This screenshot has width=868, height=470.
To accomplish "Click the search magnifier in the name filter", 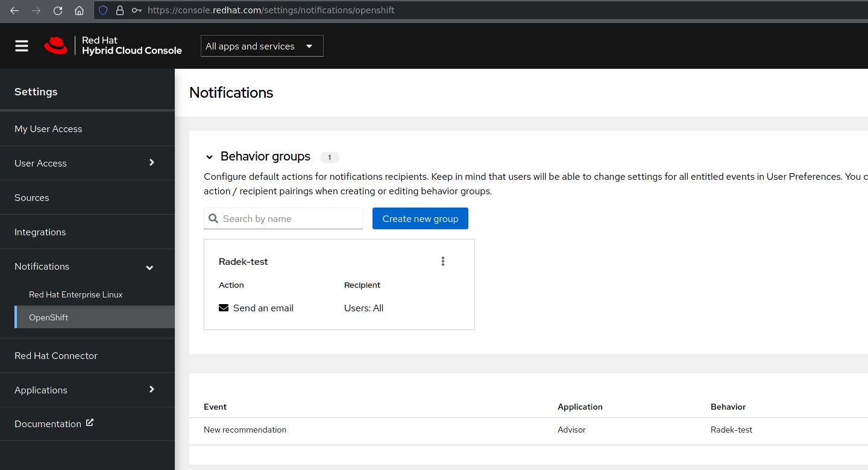I will click(213, 218).
